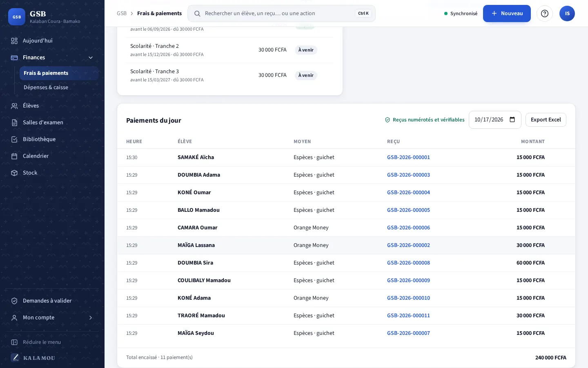Screen dimensions: 588x368
Task: Click the Calendrier icon in sidebar
Action: (x=14, y=156)
